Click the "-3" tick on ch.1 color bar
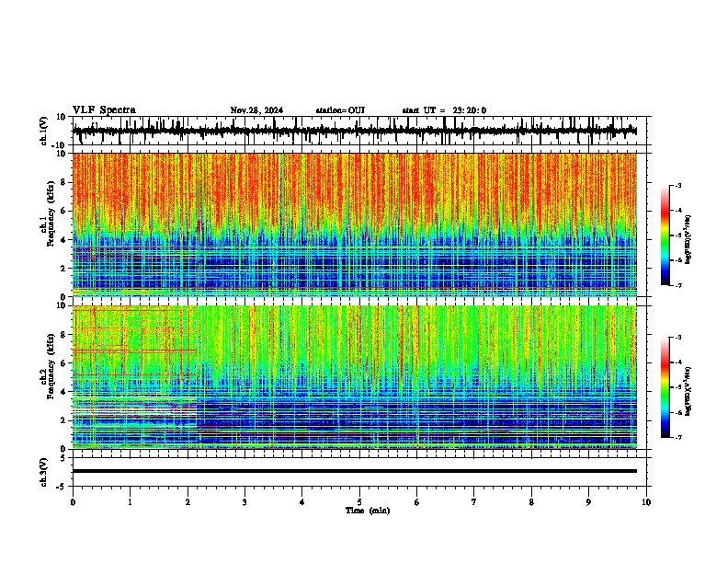This screenshot has width=728, height=563. 678,185
